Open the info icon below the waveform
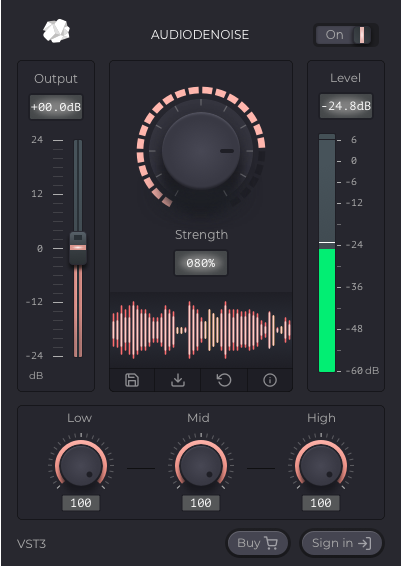This screenshot has width=401, height=566. click(270, 380)
